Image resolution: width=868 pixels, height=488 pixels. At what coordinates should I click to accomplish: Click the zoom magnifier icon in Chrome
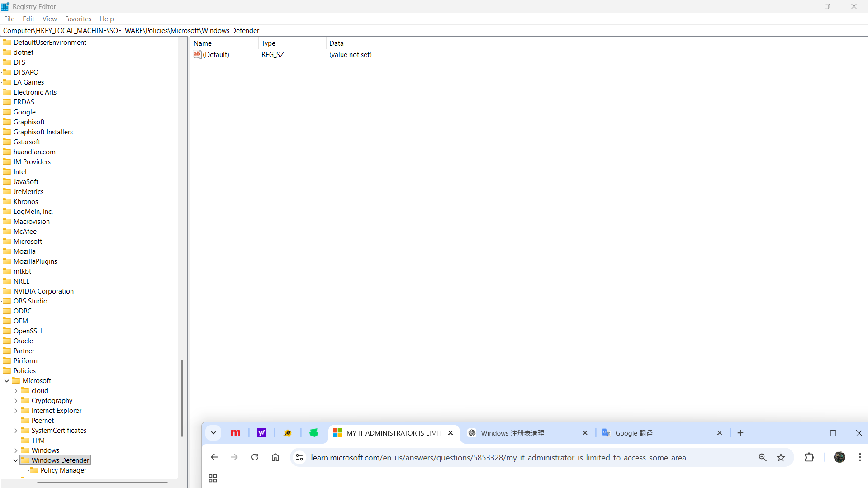coord(763,457)
